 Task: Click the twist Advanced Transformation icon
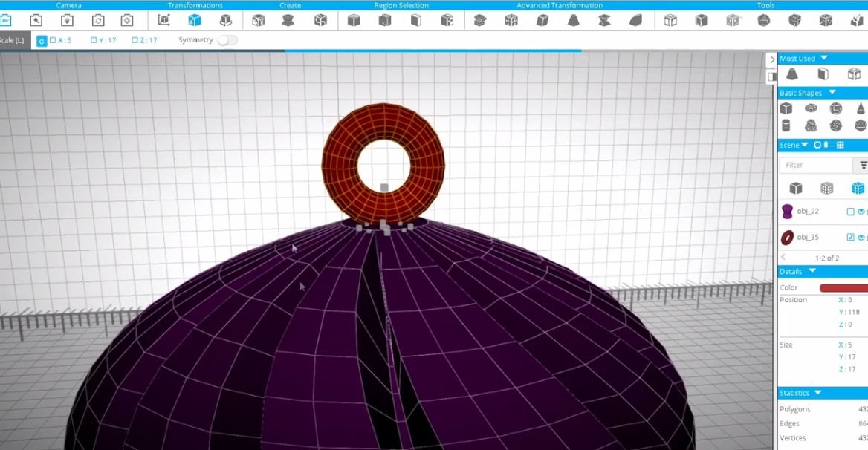(x=604, y=21)
